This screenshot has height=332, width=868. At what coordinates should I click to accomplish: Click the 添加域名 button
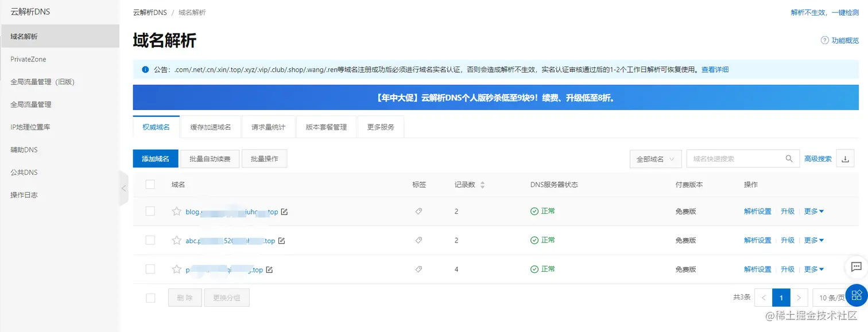156,159
